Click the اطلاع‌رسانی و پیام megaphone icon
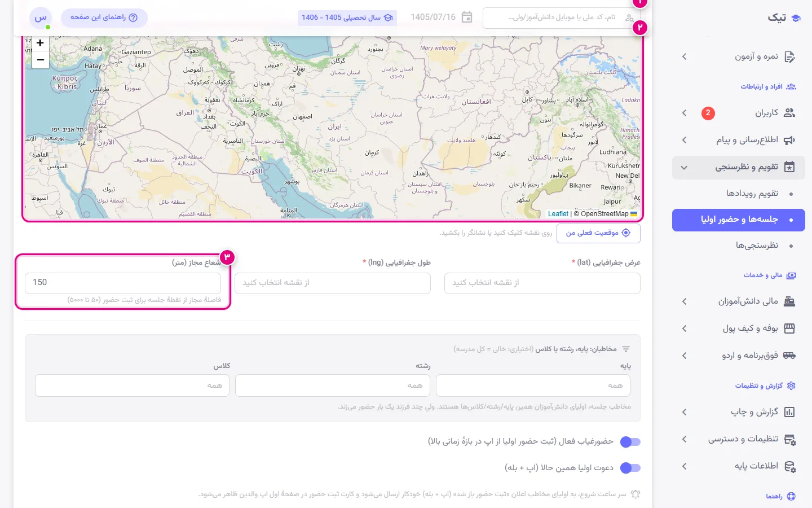The height and width of the screenshot is (508, 812). [x=789, y=140]
